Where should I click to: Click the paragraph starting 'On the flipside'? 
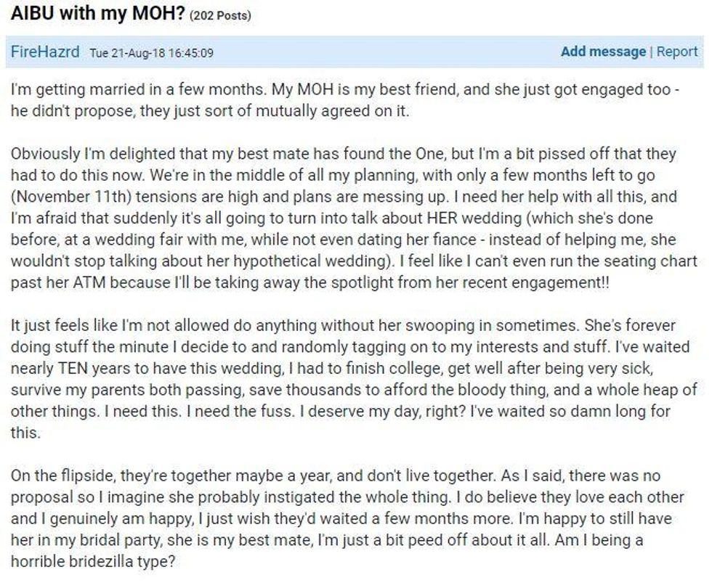[x=347, y=518]
